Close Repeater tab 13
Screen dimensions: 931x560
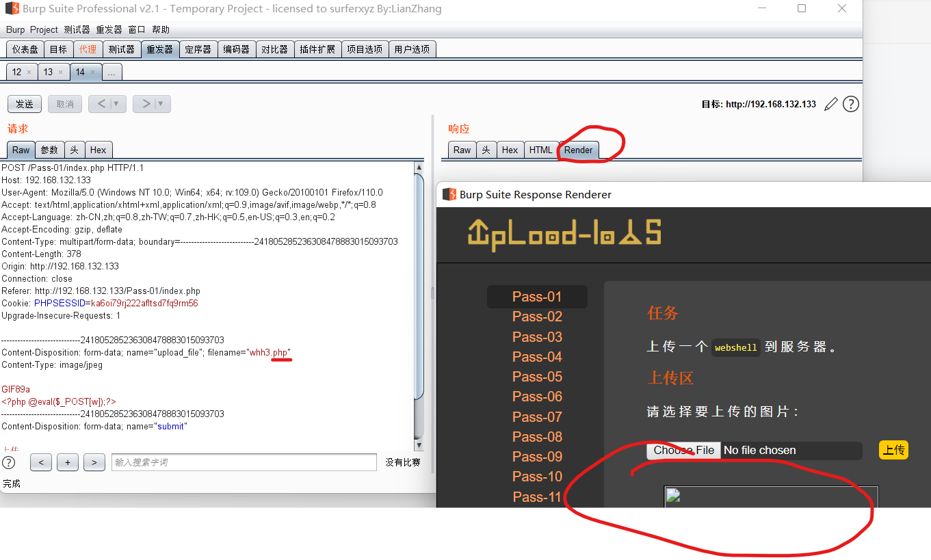point(60,72)
